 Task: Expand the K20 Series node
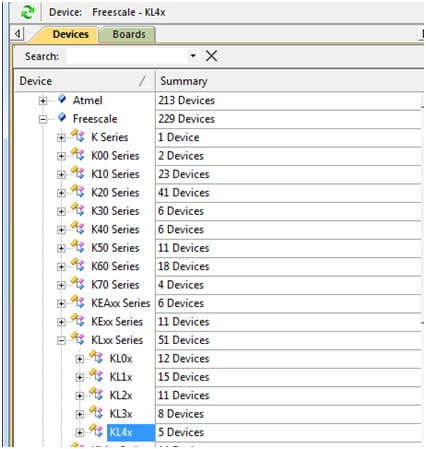[61, 193]
